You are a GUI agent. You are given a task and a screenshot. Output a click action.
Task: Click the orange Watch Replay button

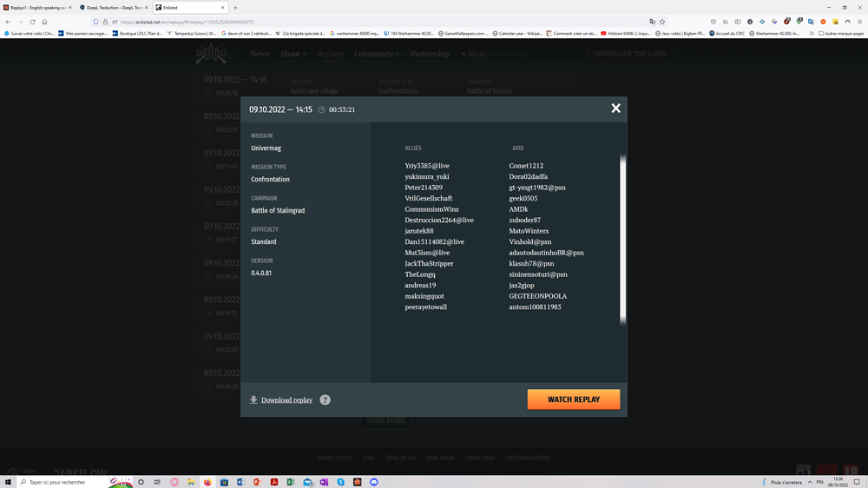pos(573,399)
